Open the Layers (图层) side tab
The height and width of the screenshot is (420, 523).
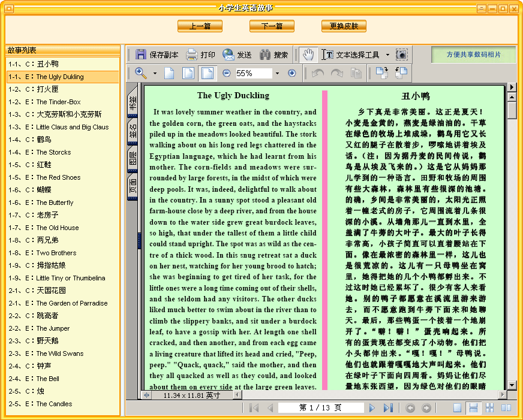click(x=133, y=159)
